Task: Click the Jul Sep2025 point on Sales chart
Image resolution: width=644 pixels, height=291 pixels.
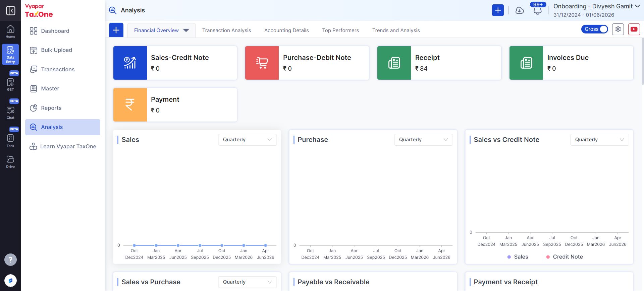Action: 200,245
